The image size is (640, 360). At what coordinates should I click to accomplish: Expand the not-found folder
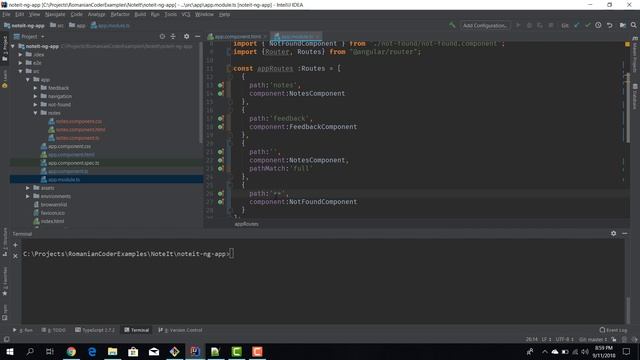pos(36,104)
